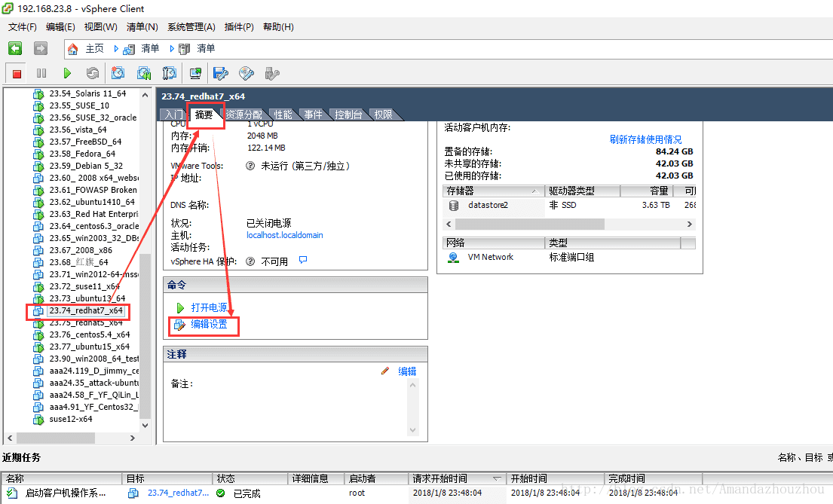Click the VM Network icon
833x504 pixels.
(x=453, y=258)
